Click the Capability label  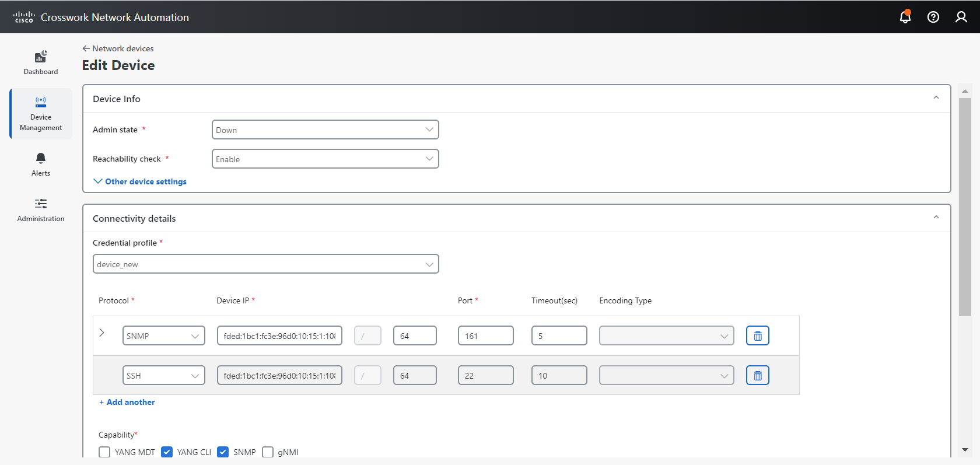tap(118, 435)
